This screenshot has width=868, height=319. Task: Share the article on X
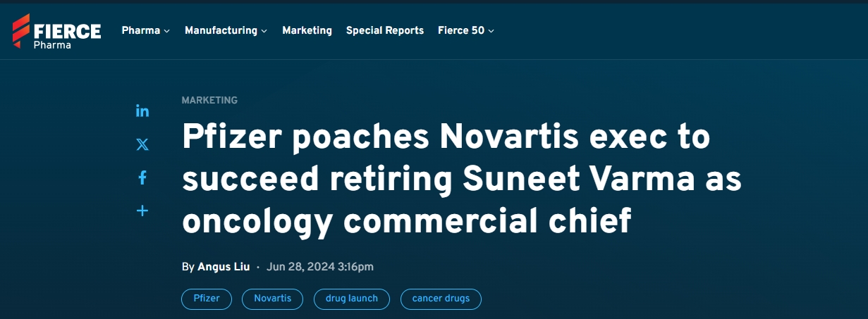[142, 144]
